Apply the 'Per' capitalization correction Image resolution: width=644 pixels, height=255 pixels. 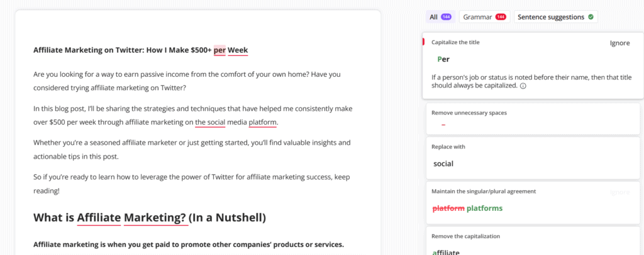[x=443, y=59]
